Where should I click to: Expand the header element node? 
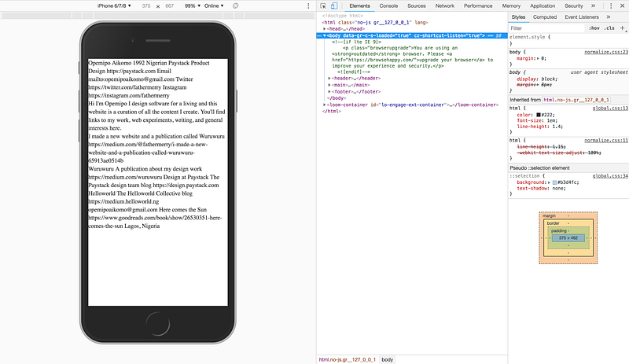329,79
